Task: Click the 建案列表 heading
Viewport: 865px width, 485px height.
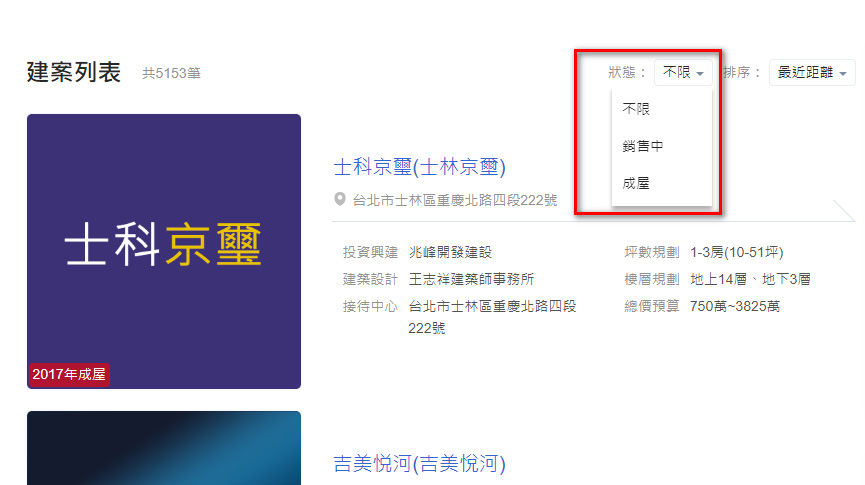Action: tap(74, 72)
